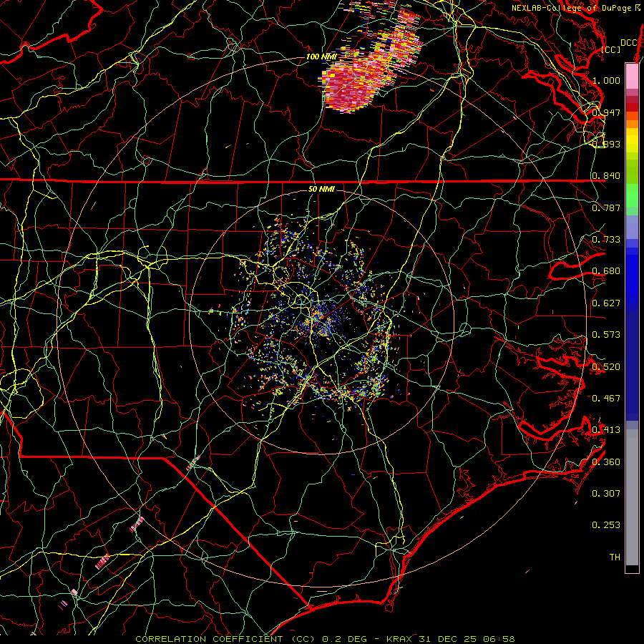Pick the bright green segment of the color bar
The image size is (644, 644).
pos(632,195)
